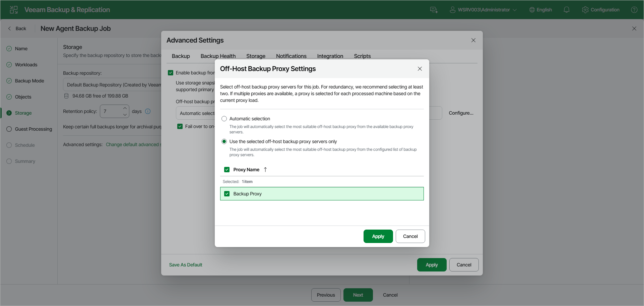This screenshot has width=644, height=306.
Task: Switch to the Scripts tab
Action: [362, 56]
